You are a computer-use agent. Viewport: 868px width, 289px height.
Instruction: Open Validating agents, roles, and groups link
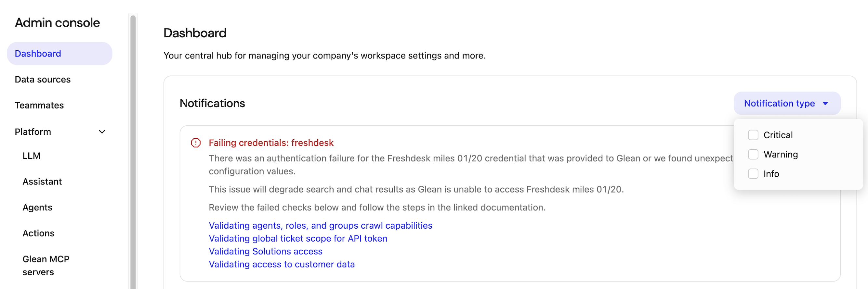(x=320, y=225)
